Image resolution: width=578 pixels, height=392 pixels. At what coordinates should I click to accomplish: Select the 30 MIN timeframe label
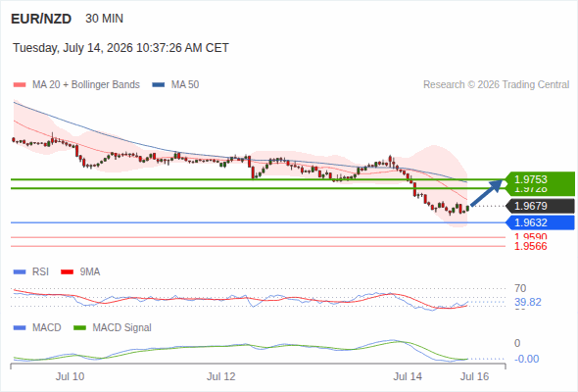point(104,19)
